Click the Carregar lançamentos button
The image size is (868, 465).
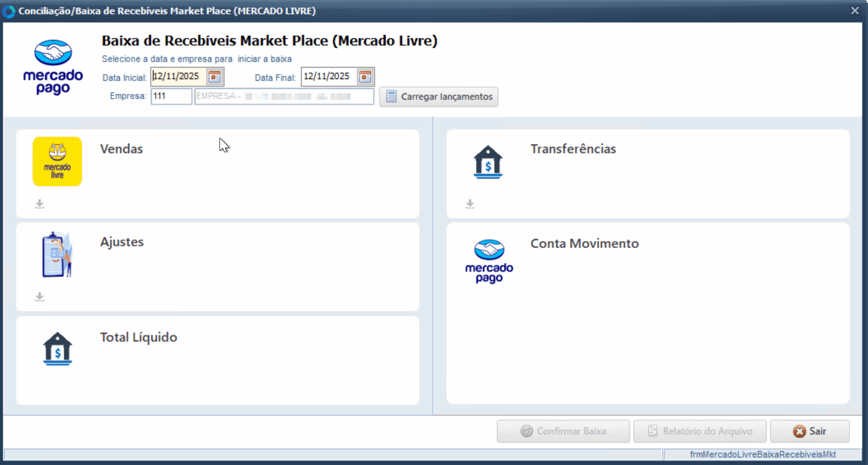point(439,97)
